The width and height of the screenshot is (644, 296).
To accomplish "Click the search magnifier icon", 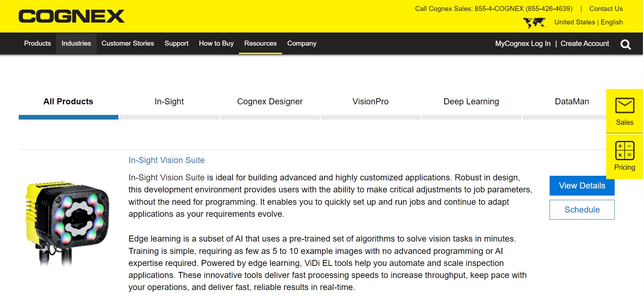I will (625, 44).
